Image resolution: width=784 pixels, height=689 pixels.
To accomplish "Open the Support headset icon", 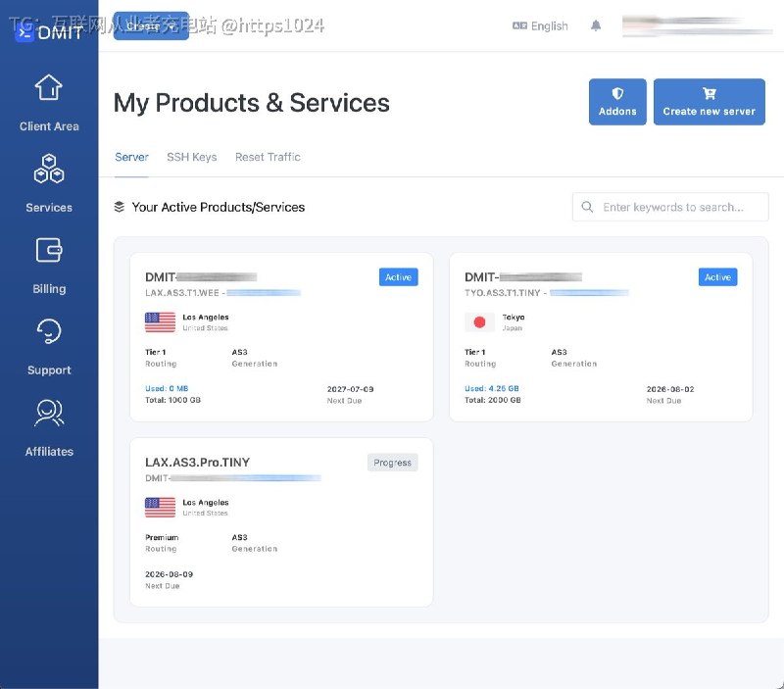I will 48,331.
